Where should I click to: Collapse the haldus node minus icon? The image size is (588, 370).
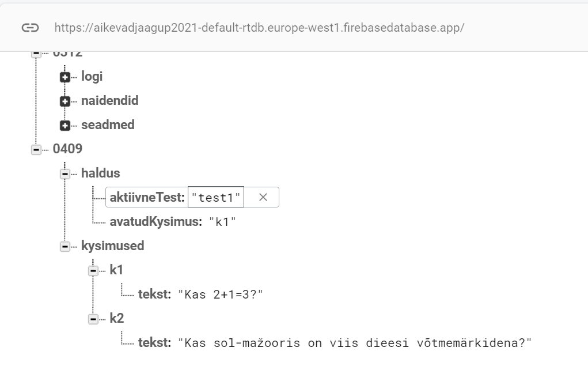65,173
